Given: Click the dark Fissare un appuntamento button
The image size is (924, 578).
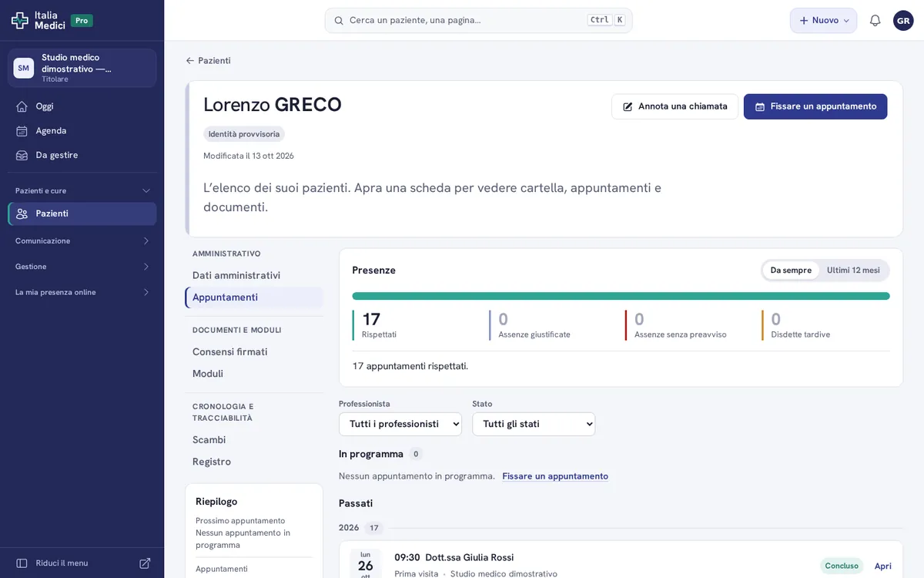Looking at the screenshot, I should [815, 106].
